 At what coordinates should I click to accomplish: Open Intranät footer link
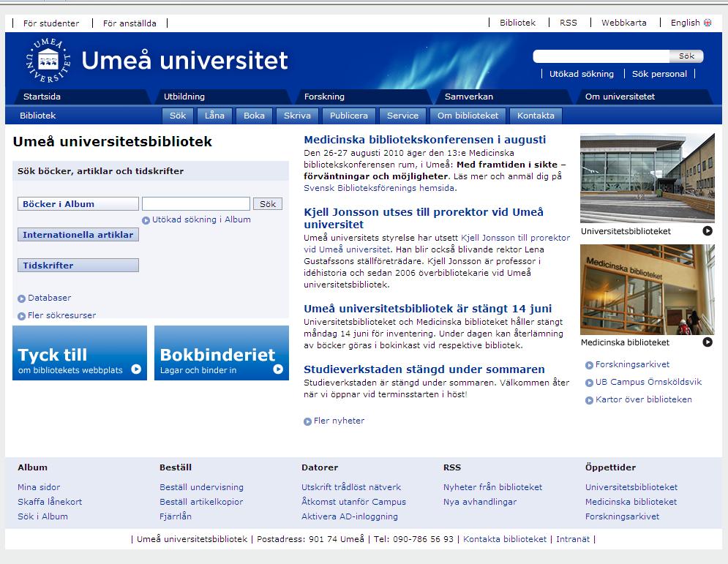coord(572,539)
